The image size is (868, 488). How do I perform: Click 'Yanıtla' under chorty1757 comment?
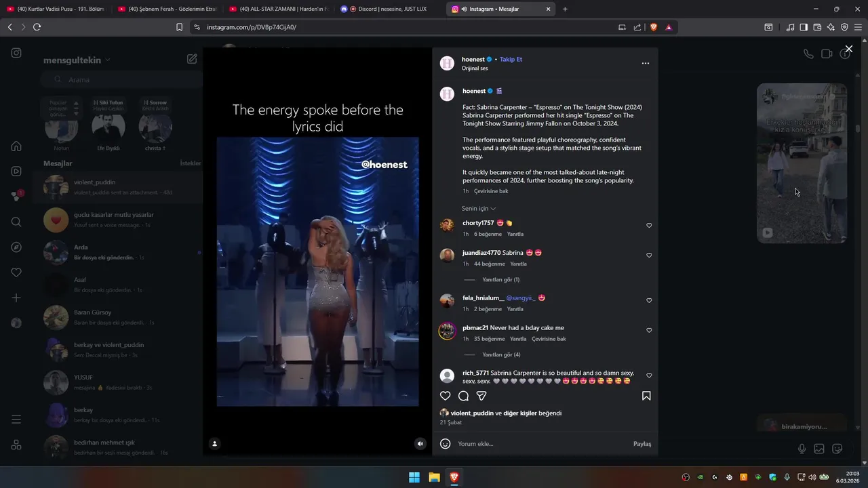515,234
